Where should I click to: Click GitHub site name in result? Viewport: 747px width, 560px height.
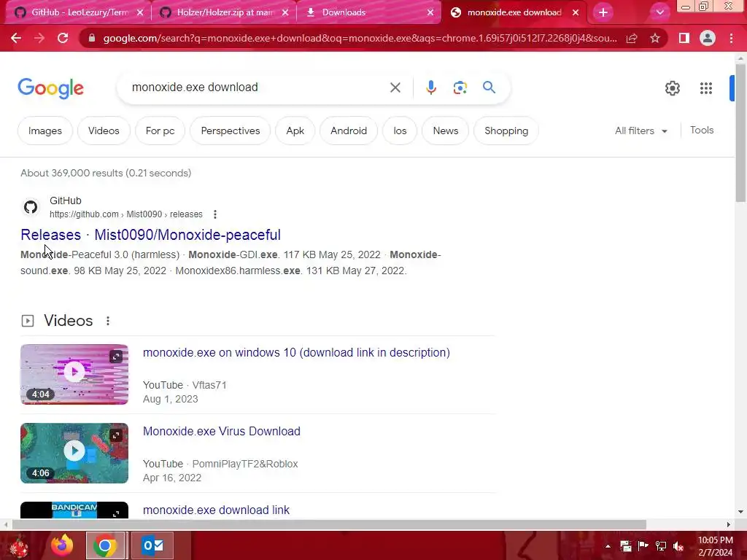click(x=65, y=201)
